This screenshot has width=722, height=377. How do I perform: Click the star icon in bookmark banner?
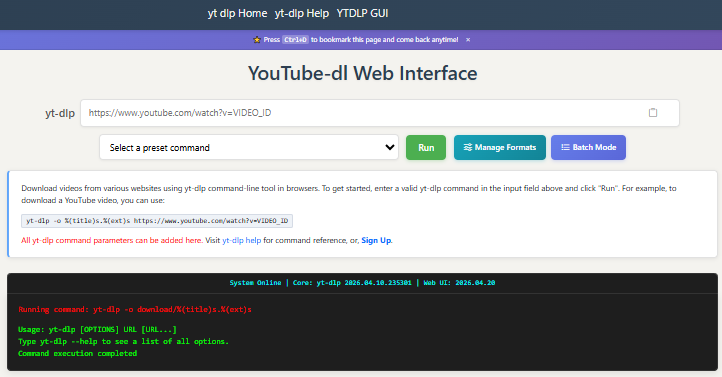[257, 40]
